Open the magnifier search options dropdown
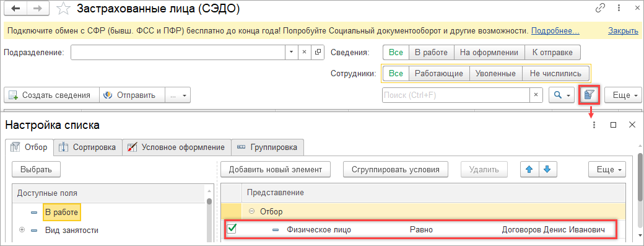This screenshot has width=644, height=246. point(562,95)
